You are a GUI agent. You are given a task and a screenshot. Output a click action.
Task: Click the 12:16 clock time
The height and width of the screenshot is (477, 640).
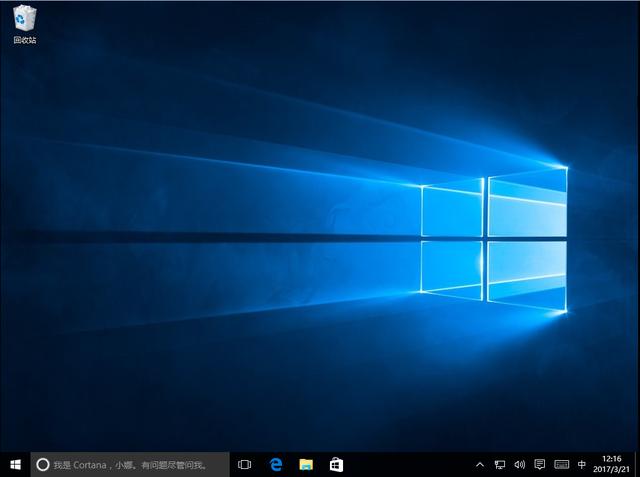pos(613,458)
